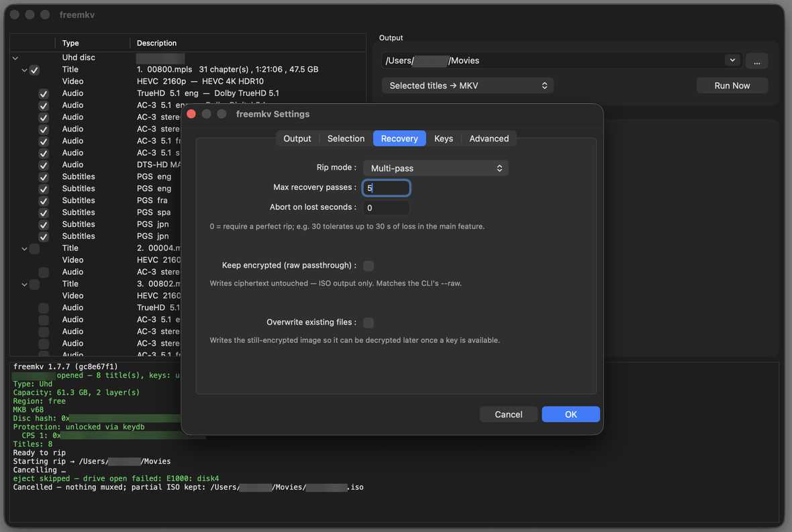Screen dimensions: 792x532
Task: Confirm settings with the OK button
Action: tap(571, 415)
